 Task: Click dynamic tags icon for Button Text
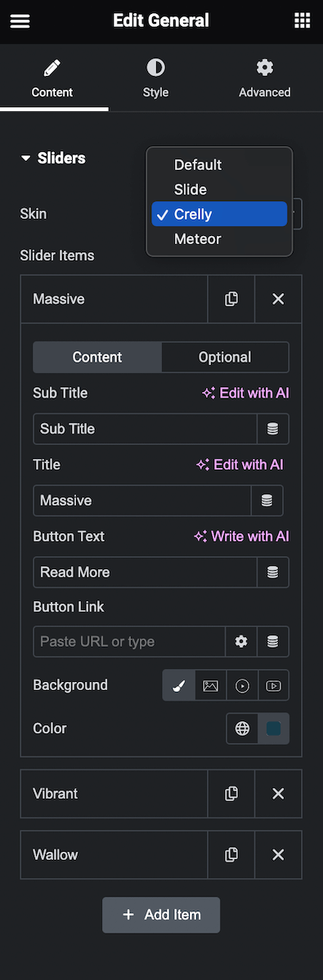point(273,572)
